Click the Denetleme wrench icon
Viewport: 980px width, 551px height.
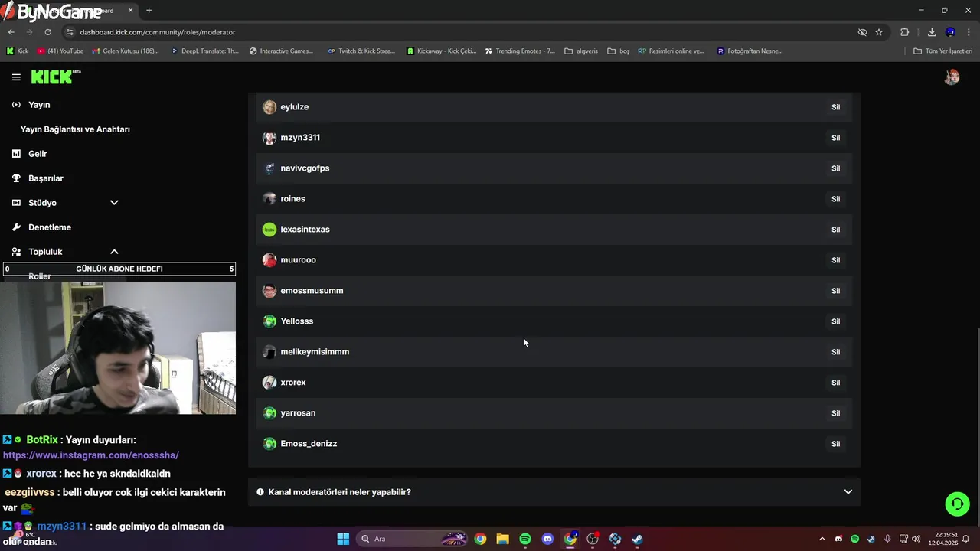[x=16, y=227]
